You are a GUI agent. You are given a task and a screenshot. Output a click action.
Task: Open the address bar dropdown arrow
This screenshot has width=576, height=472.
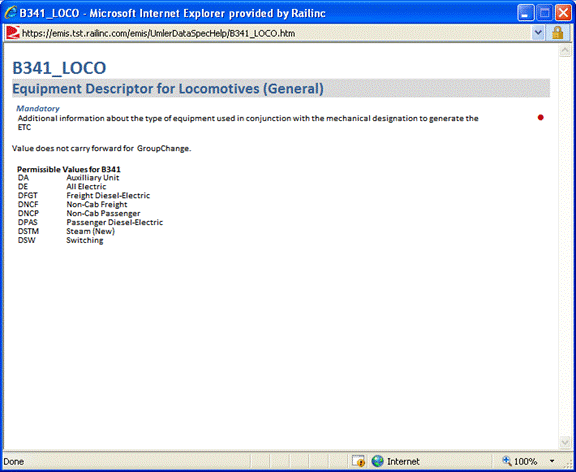click(538, 33)
